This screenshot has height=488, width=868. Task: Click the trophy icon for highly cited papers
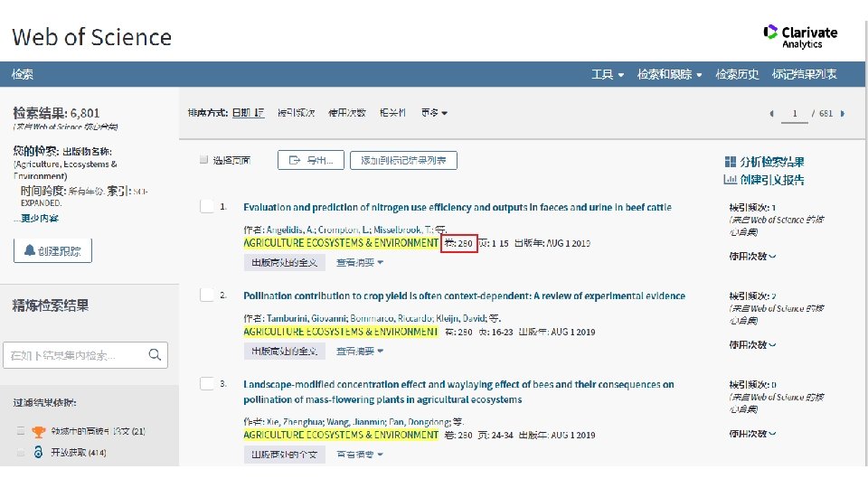coord(38,431)
